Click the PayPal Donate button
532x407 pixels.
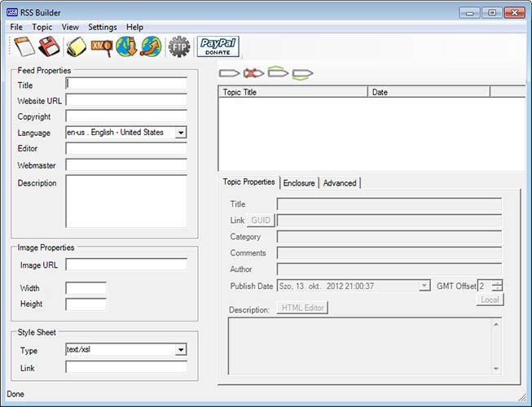[218, 46]
